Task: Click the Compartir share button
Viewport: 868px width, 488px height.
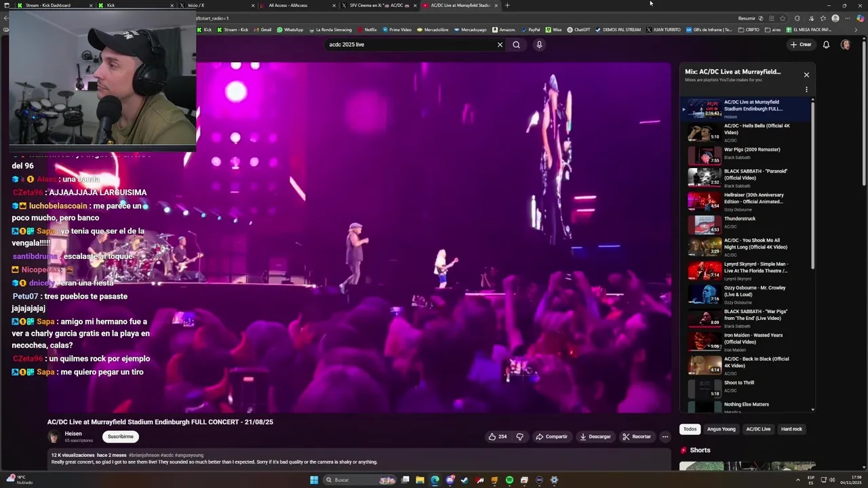Action: [551, 436]
